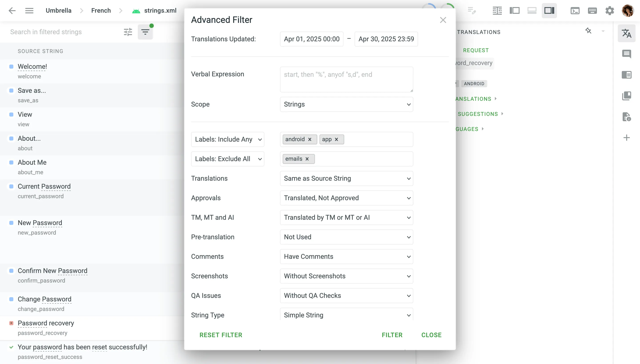
Task: Remove the emails excluded label tag
Action: pos(307,159)
